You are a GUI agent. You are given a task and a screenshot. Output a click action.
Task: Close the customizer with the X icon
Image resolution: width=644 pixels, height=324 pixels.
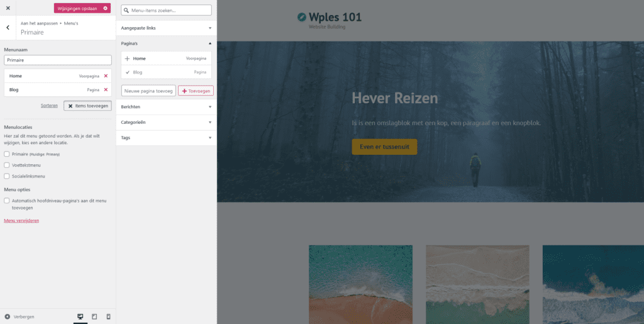tap(8, 8)
